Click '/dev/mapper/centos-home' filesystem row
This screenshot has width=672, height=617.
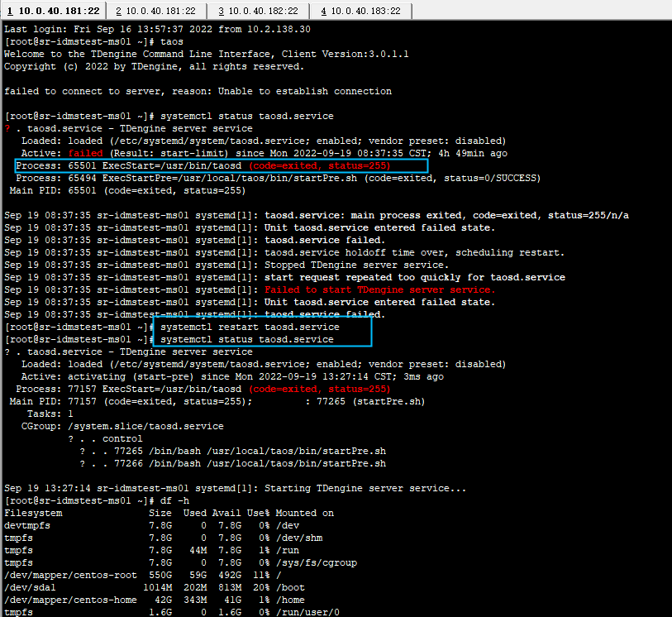[155, 600]
